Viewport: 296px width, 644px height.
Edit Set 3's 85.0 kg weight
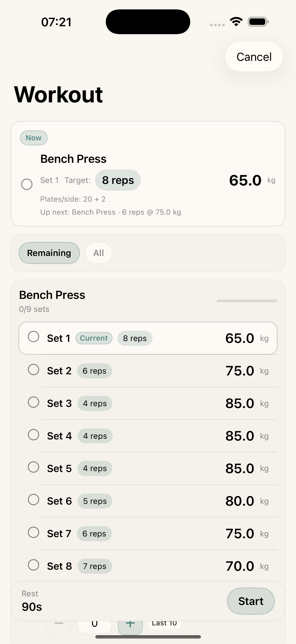239,403
